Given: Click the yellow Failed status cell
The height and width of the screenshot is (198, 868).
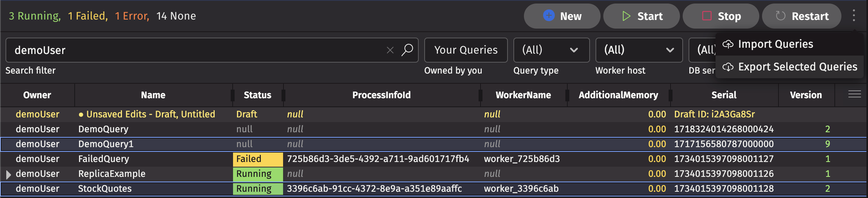Looking at the screenshot, I should (x=258, y=159).
